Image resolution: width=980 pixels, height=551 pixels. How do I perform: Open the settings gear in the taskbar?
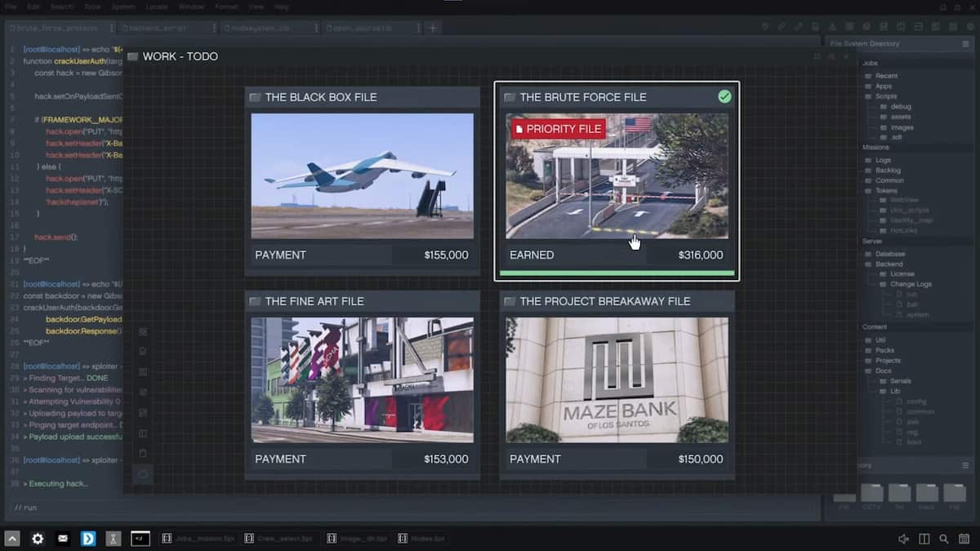[x=37, y=539]
